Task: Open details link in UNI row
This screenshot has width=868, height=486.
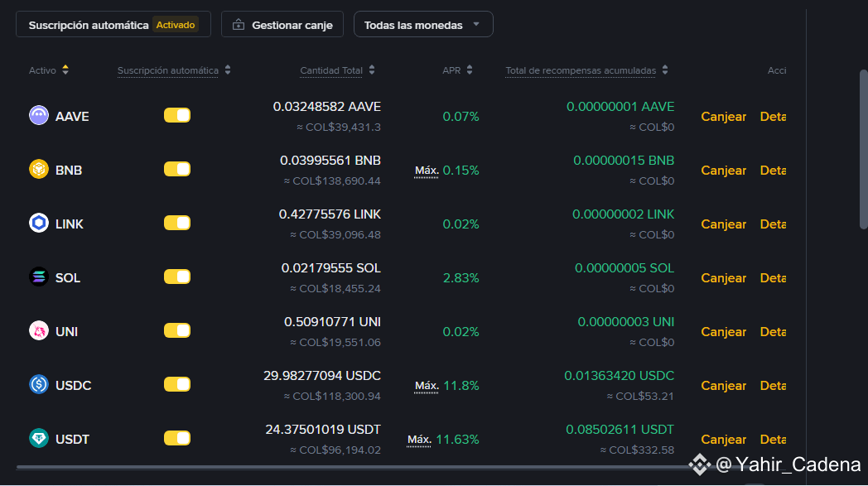Action: tap(773, 331)
